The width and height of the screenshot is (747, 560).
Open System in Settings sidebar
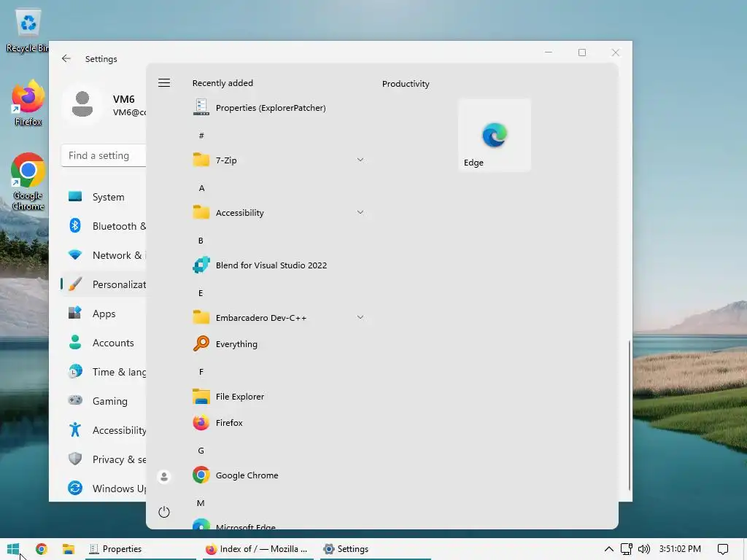(x=104, y=197)
